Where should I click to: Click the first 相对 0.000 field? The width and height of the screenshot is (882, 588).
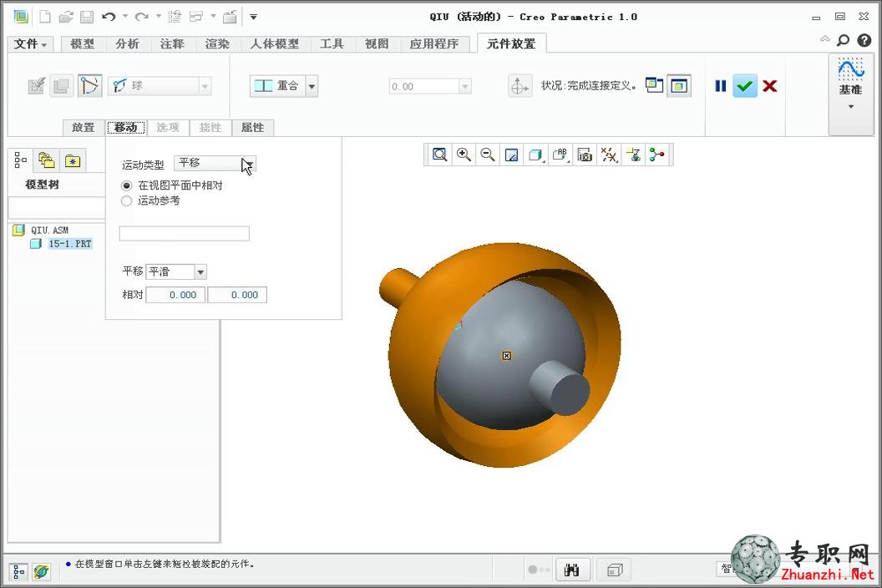175,295
